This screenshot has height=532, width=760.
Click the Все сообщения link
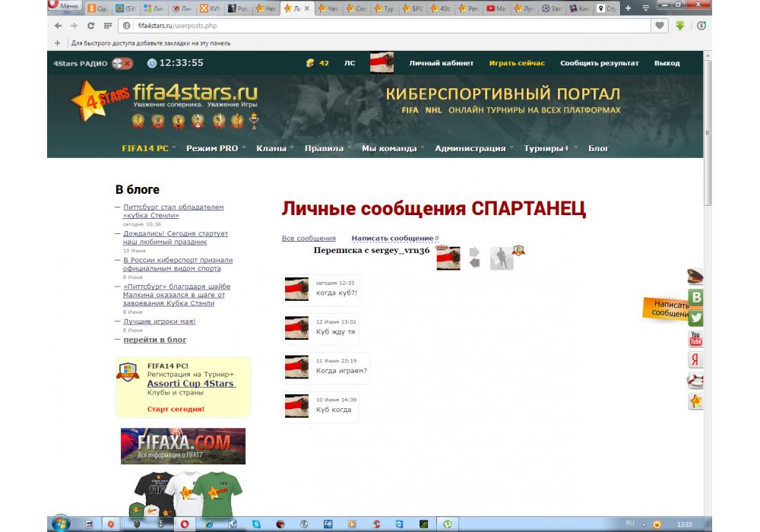click(x=309, y=239)
